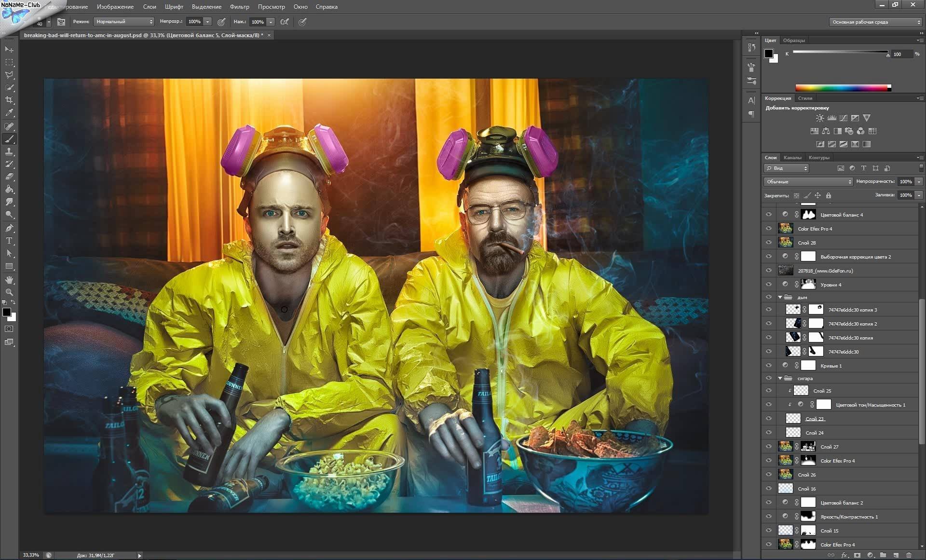Open the layer filter Вид dropdown
Screen dimensions: 926x560
click(x=786, y=168)
